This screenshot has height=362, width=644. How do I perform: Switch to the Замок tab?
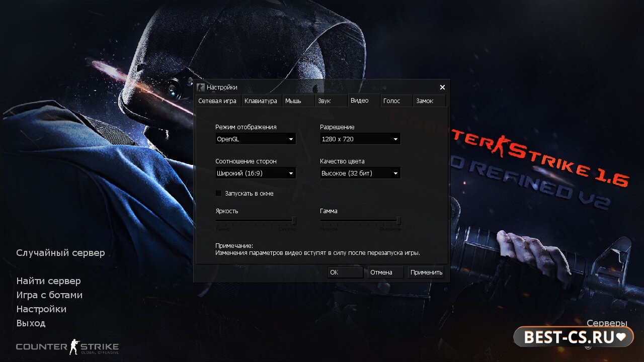[x=429, y=101]
